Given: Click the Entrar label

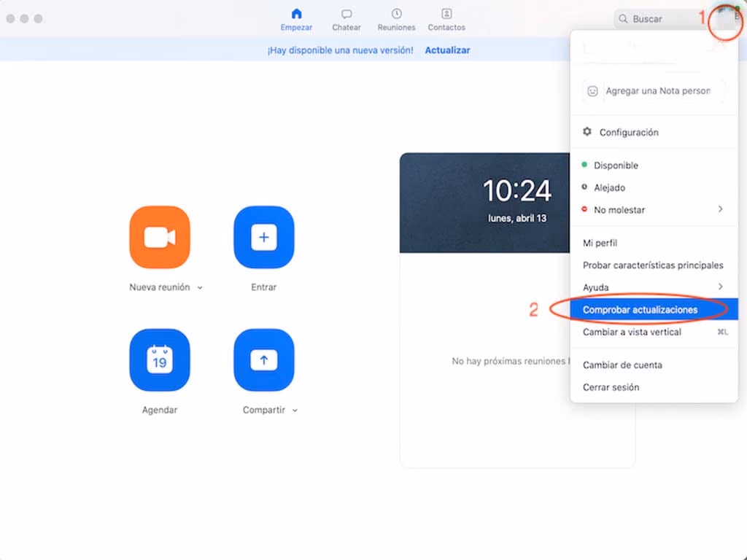Looking at the screenshot, I should (264, 287).
